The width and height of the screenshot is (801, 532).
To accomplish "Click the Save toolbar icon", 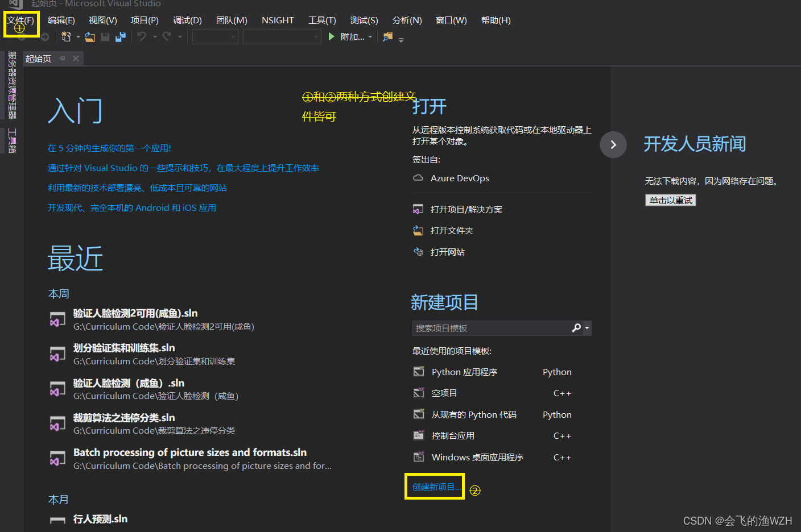I will [105, 37].
